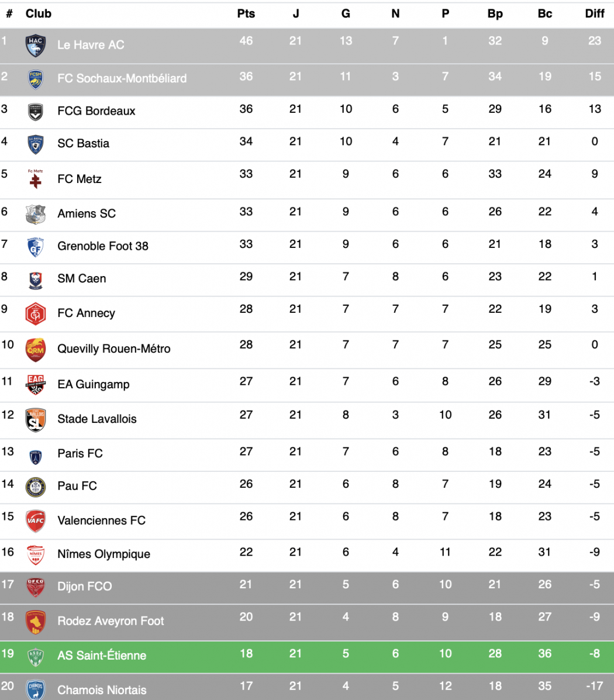
Task: Click the Le Havre AC club crest
Action: coord(36,46)
